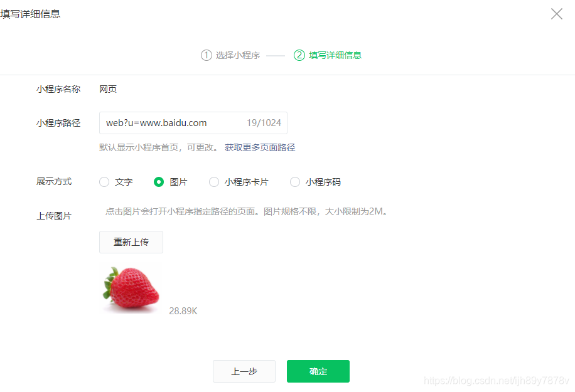Click the 小程序卡片 label text
This screenshot has width=575, height=392.
pos(247,182)
